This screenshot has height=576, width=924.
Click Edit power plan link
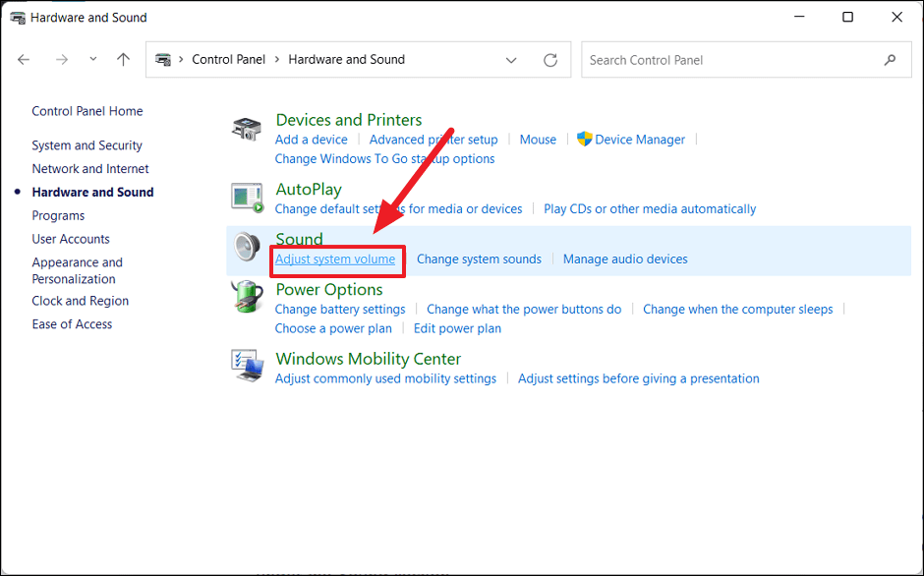click(x=457, y=329)
